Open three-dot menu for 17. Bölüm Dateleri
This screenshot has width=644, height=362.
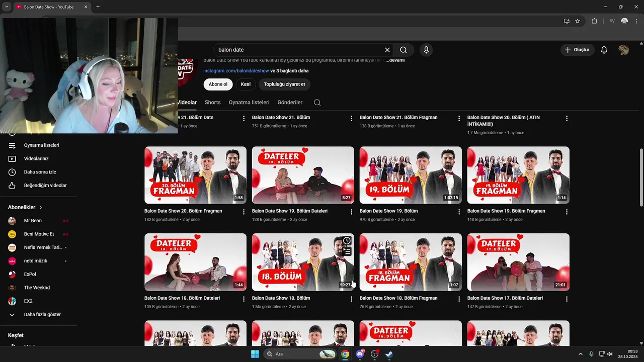[x=567, y=299]
